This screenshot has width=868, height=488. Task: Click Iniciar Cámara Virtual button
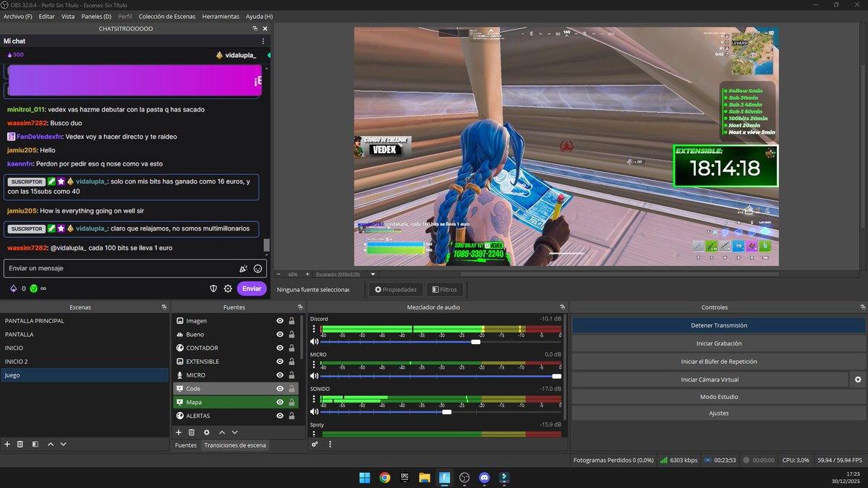710,379
